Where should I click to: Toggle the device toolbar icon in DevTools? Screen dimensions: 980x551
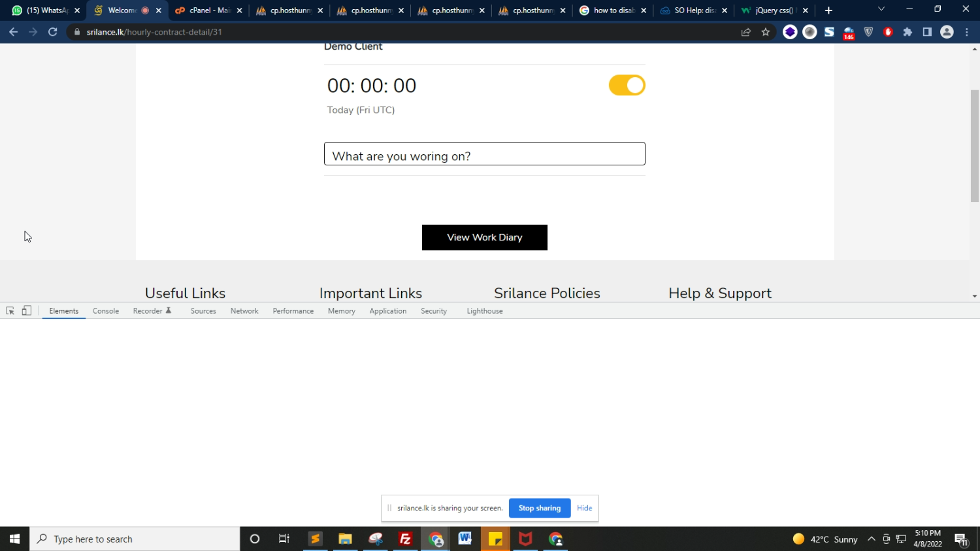click(27, 311)
